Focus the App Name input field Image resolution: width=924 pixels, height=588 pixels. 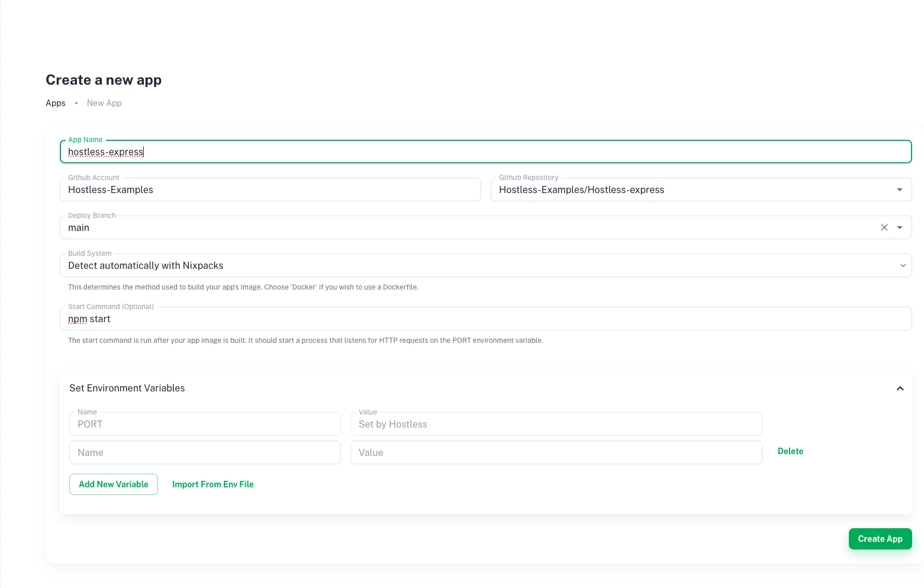pyautogui.click(x=486, y=152)
